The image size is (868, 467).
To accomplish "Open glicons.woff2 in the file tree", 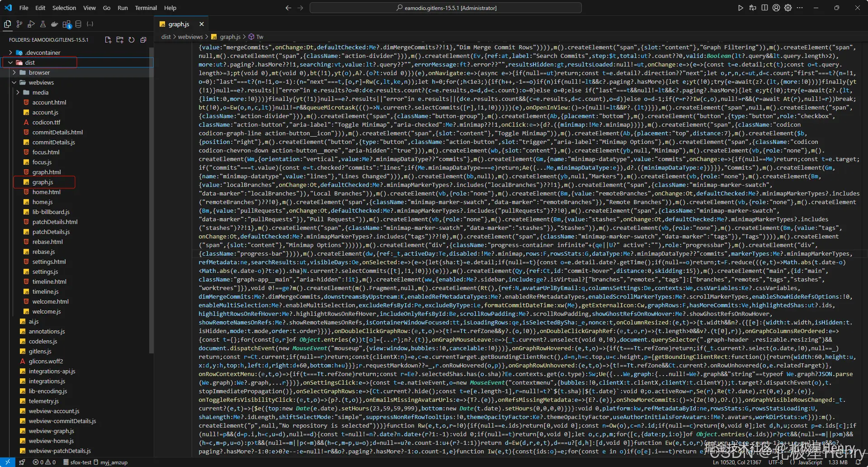I will [46, 361].
